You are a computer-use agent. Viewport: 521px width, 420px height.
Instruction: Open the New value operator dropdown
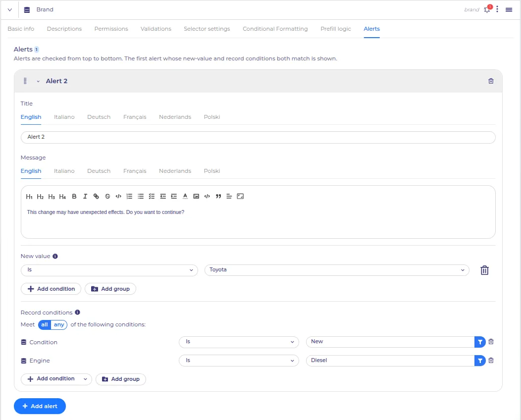pyautogui.click(x=109, y=270)
